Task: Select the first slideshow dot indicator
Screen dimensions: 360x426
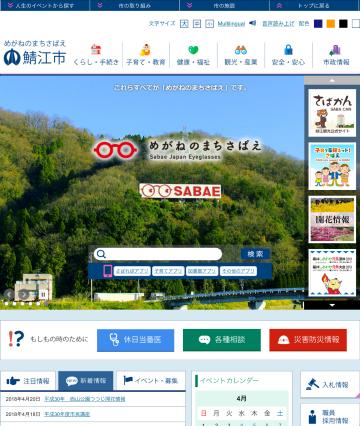Action: 6,304
